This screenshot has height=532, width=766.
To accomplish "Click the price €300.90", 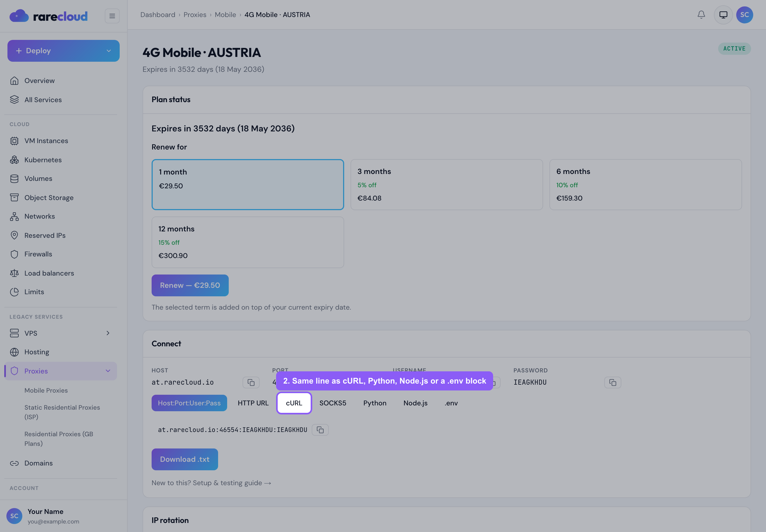I will 173,256.
